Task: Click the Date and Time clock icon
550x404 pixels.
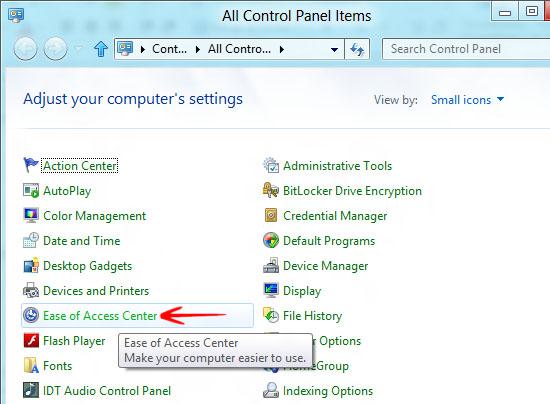Action: coord(31,241)
